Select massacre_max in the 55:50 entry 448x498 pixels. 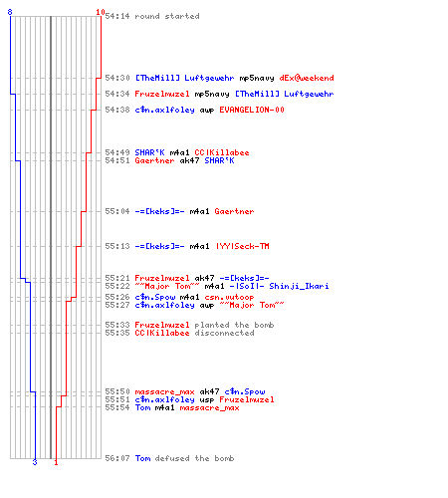(x=164, y=391)
